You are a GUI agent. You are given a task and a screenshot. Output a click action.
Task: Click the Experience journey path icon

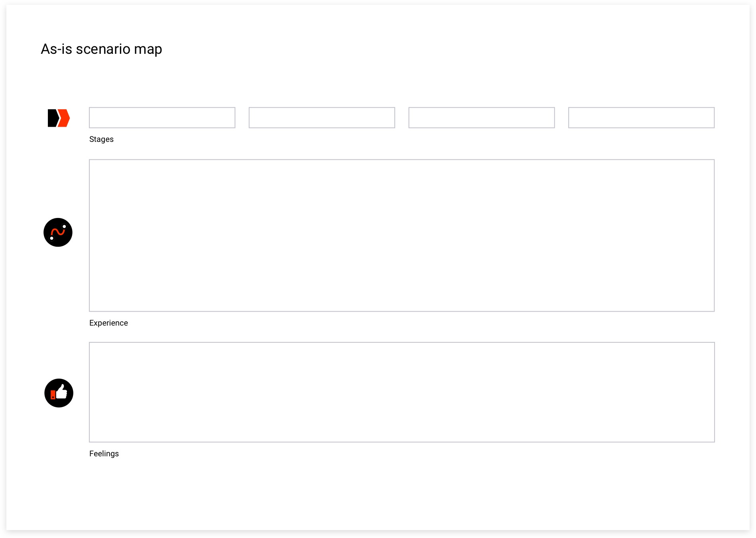58,232
